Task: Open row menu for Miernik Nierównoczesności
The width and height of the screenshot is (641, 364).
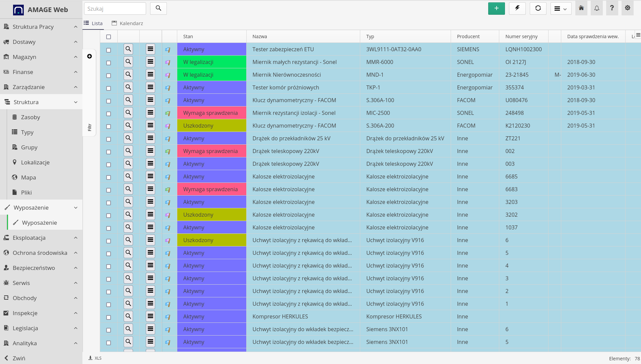Action: tap(150, 75)
